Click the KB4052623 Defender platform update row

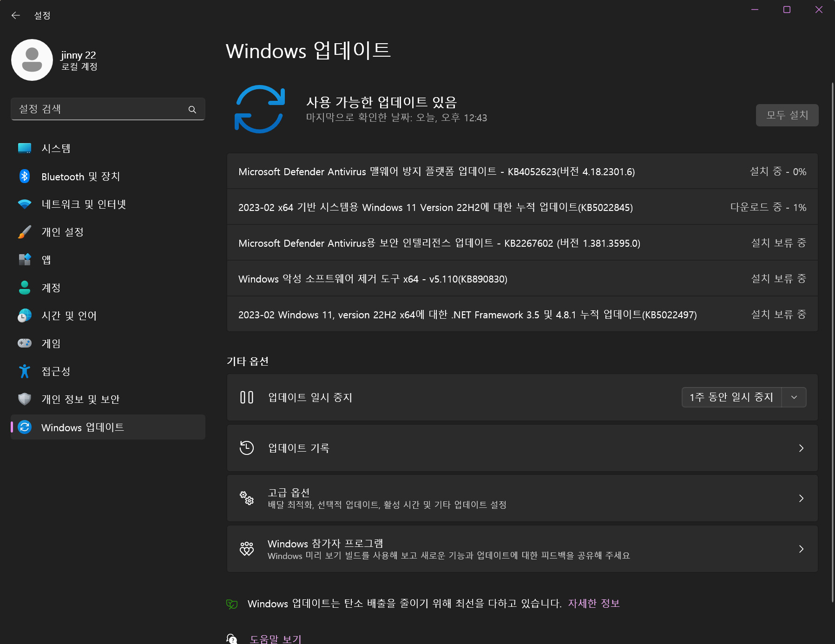pyautogui.click(x=522, y=171)
